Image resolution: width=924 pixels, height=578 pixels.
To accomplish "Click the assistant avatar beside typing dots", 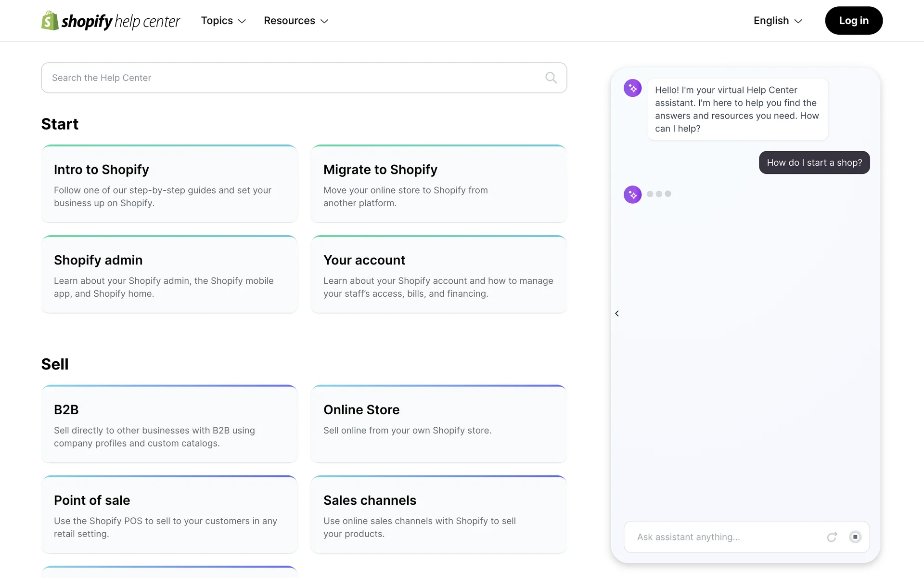I will (x=632, y=195).
